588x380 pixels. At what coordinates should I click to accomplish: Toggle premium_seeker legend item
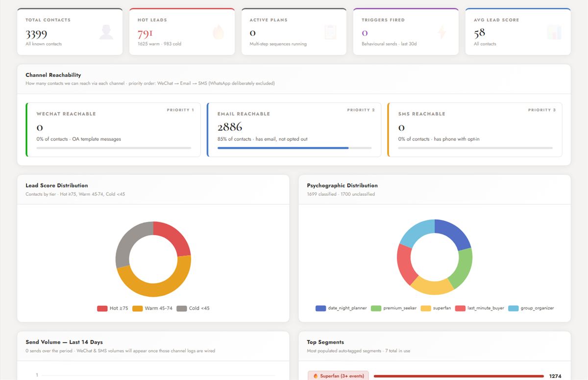click(393, 309)
